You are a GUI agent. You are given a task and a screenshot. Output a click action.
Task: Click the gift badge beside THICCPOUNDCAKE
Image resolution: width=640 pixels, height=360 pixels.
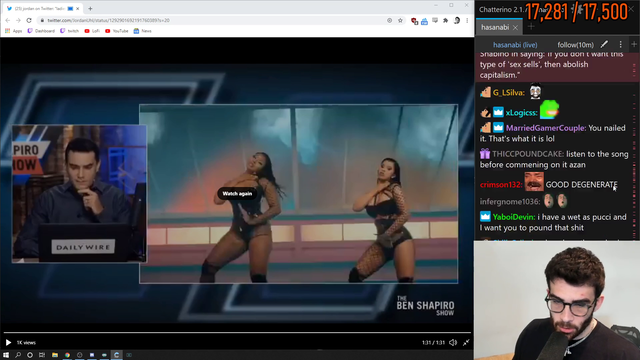tap(485, 154)
